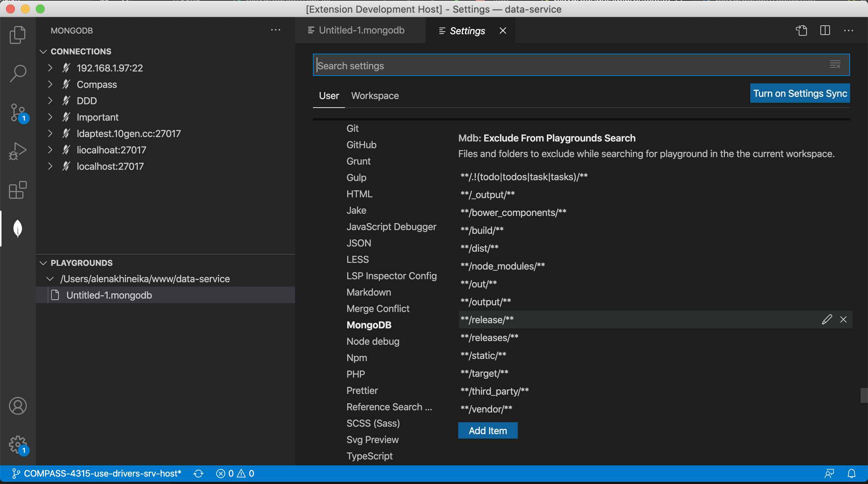The height and width of the screenshot is (484, 868).
Task: Edit the **/release/** exclude item with pencil
Action: click(827, 319)
